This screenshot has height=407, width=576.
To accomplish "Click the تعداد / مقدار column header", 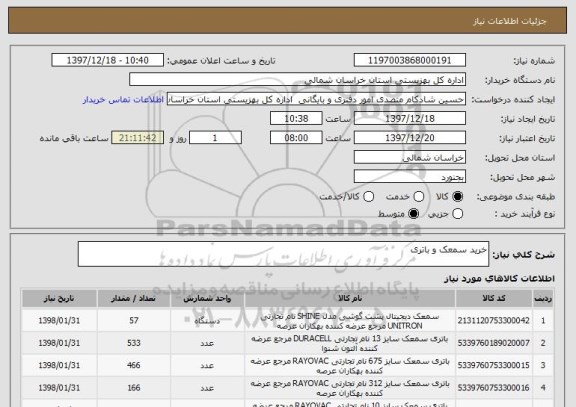I will tap(134, 298).
